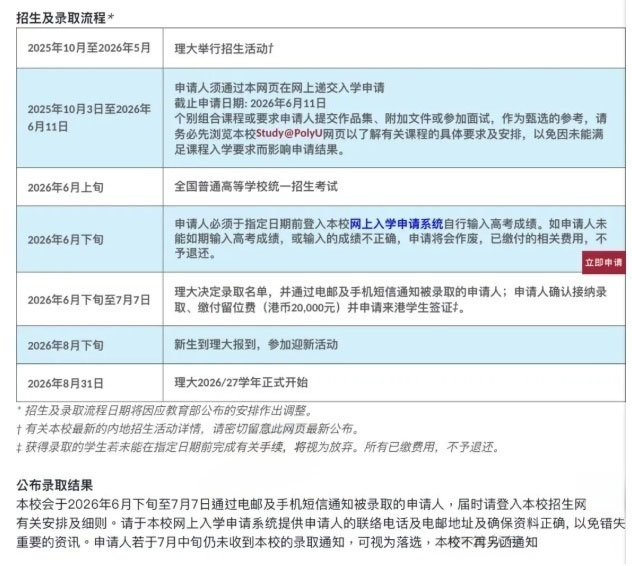This screenshot has width=632, height=566.
Task: Click the paragraph line starting 有关安排及细则
Action: click(320, 523)
